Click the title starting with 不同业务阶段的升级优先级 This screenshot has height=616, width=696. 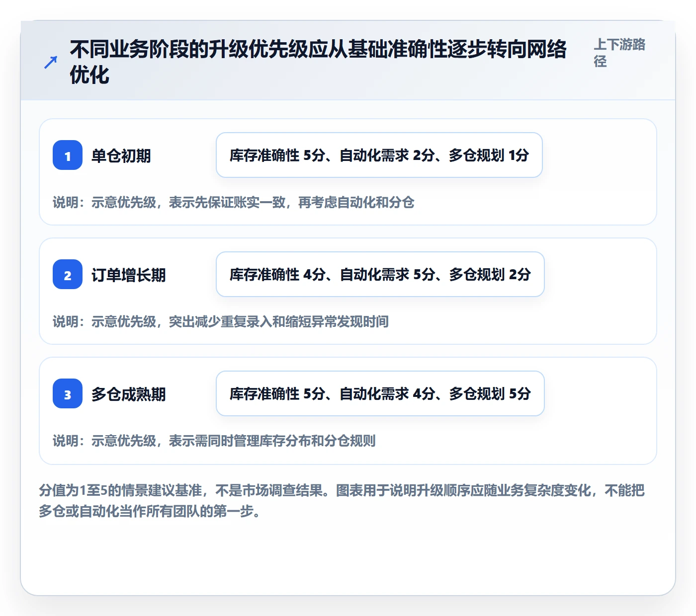318,63
